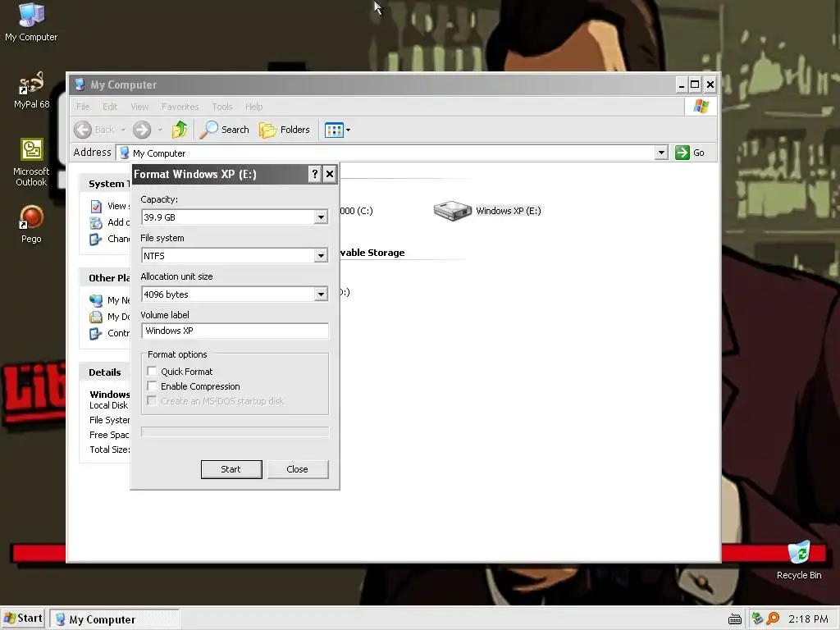Close the Format dialog with X

click(x=330, y=174)
